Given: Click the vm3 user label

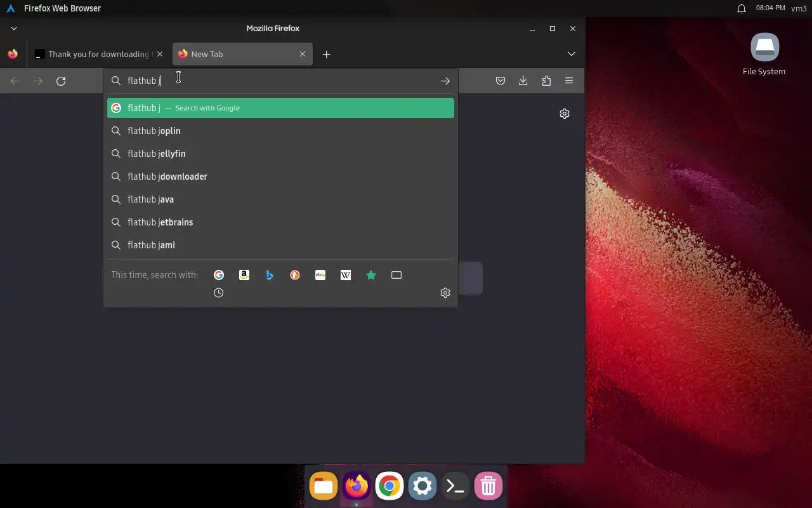Looking at the screenshot, I should click(799, 8).
